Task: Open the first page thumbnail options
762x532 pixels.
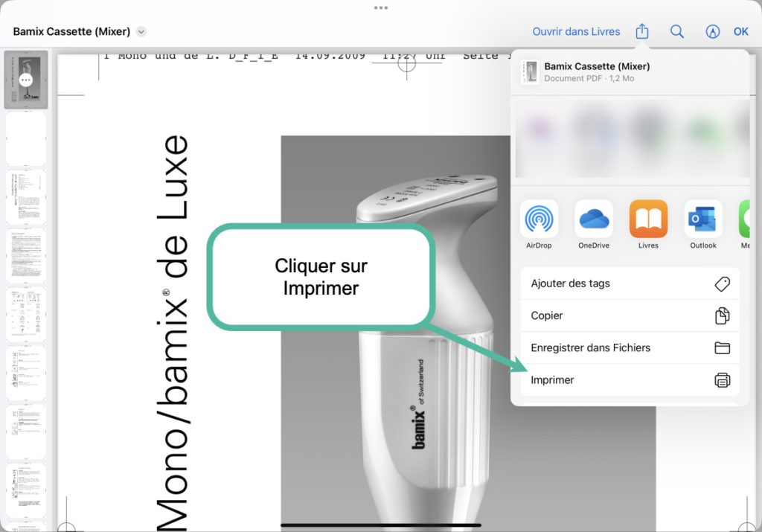Action: coord(26,79)
